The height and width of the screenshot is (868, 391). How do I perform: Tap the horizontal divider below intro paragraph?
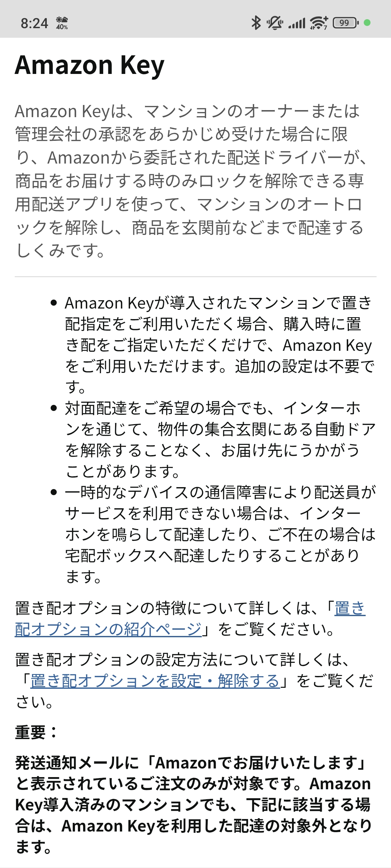pos(196,277)
